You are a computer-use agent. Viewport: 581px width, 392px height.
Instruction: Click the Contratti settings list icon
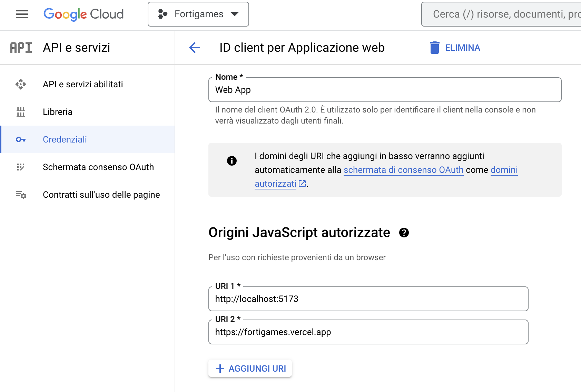21,195
